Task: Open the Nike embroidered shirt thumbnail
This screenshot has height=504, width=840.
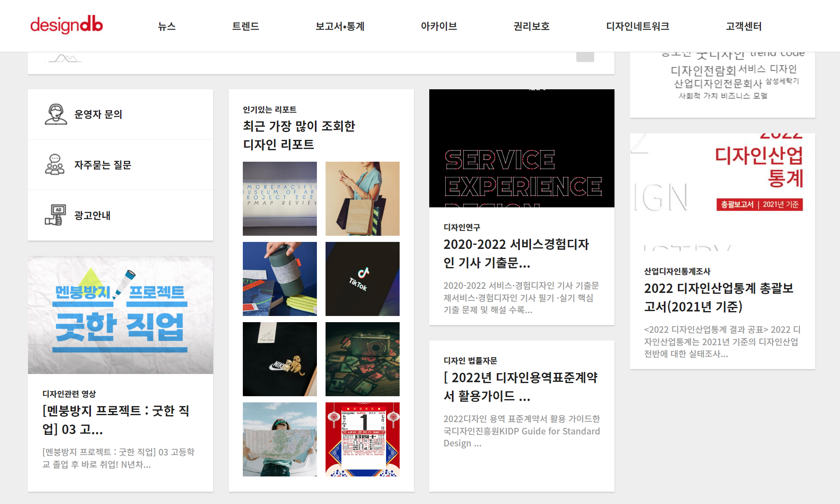Action: [x=280, y=359]
